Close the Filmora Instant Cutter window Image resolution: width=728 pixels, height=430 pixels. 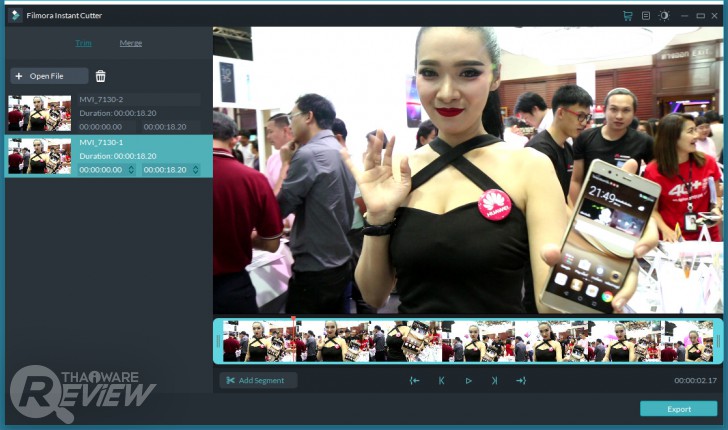click(715, 16)
